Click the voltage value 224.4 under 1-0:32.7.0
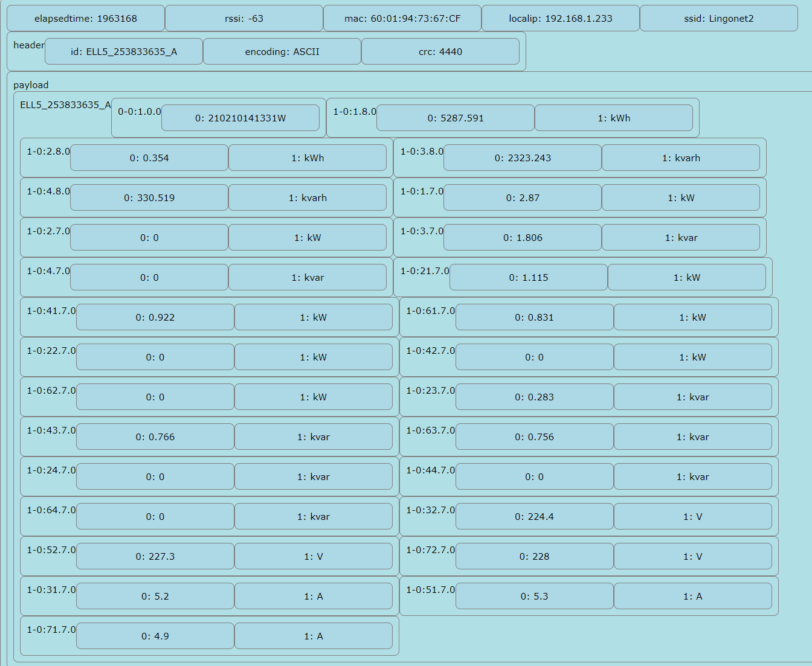812x666 pixels. point(535,516)
